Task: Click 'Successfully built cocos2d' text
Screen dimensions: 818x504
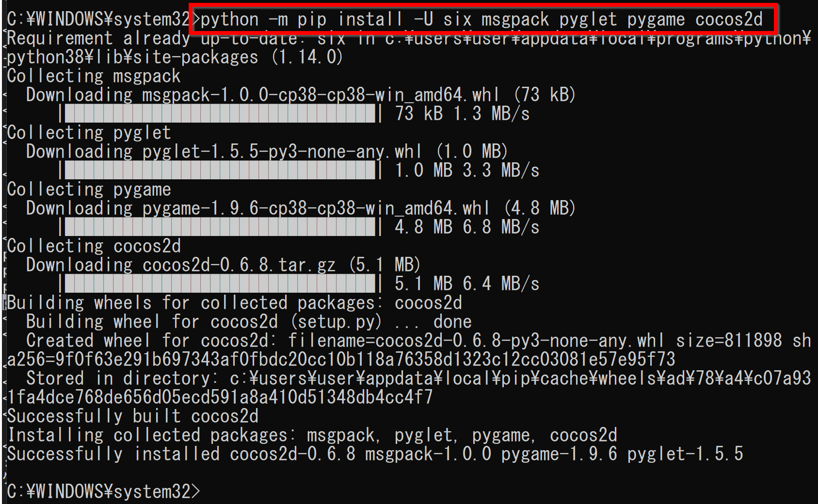Action: tap(132, 416)
